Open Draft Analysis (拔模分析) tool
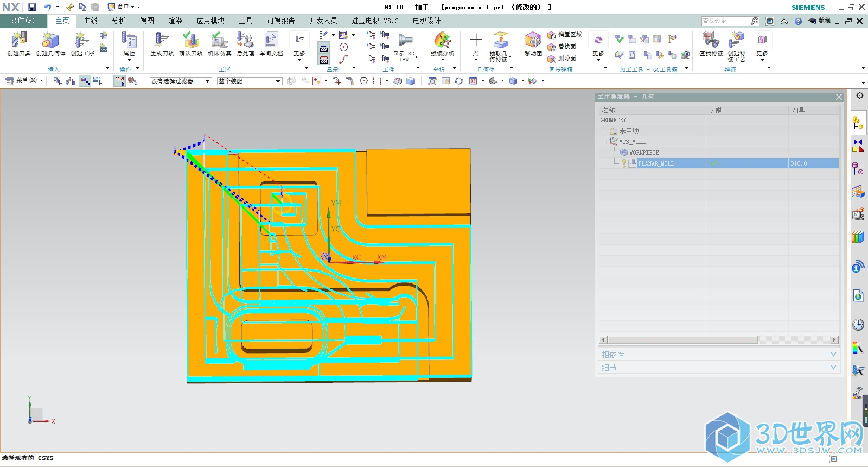Image resolution: width=868 pixels, height=467 pixels. [443, 45]
